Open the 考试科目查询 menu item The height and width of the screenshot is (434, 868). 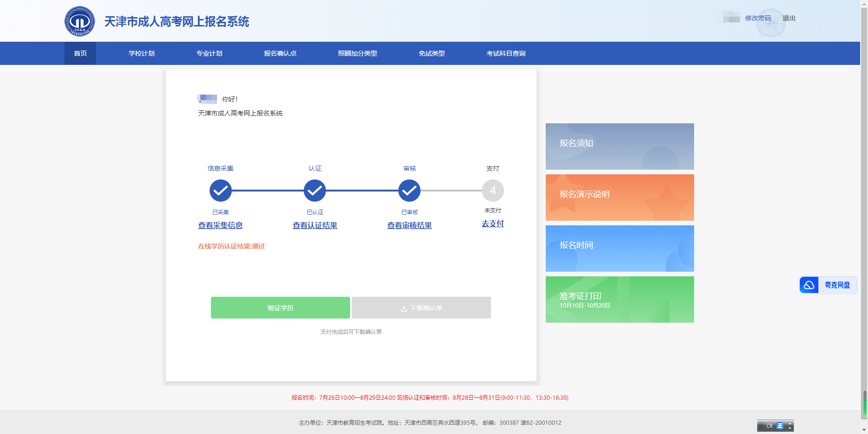click(506, 53)
